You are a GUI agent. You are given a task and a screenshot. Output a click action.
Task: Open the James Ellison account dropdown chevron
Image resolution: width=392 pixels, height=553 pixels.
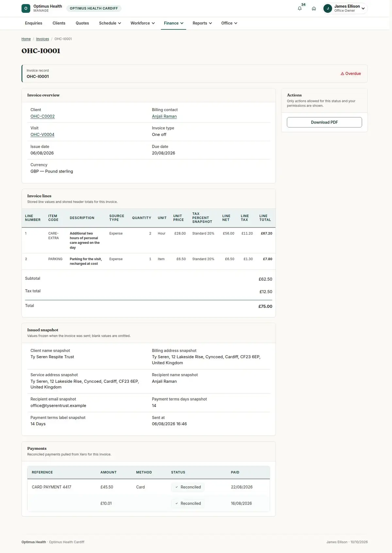point(363,8)
